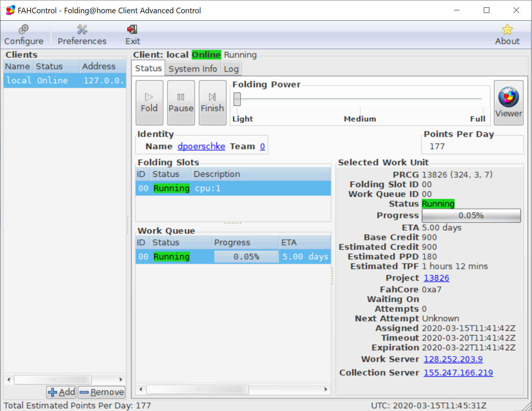Select work queue row 00

pyautogui.click(x=233, y=257)
